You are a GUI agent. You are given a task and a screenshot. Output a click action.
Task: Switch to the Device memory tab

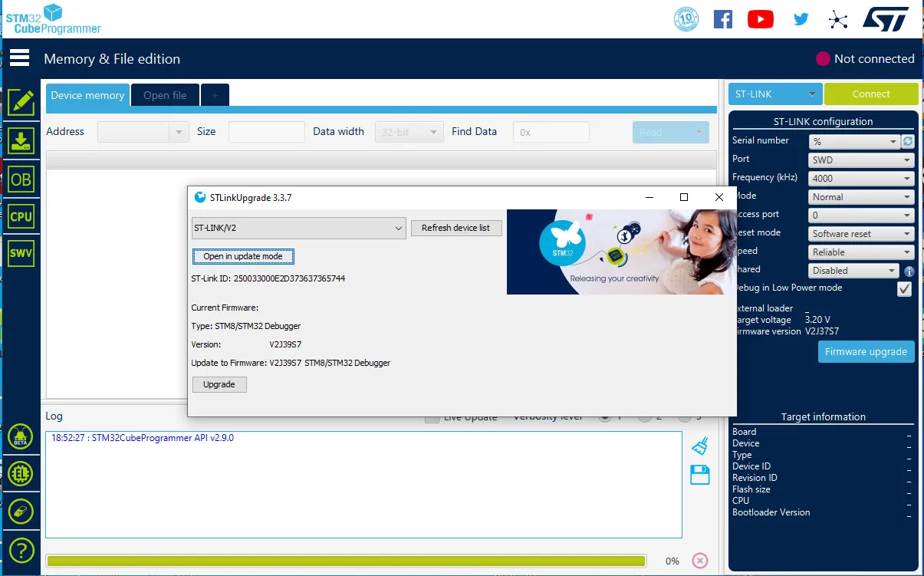pyautogui.click(x=87, y=95)
